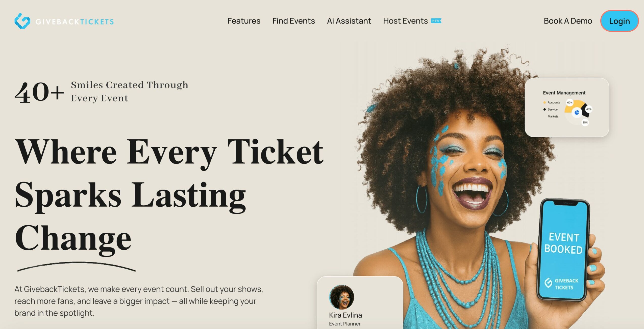Go to the Find Events page

point(293,21)
